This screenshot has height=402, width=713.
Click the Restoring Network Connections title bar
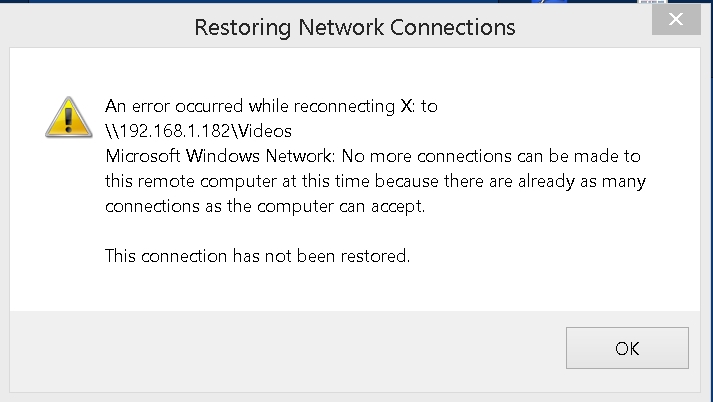point(355,27)
